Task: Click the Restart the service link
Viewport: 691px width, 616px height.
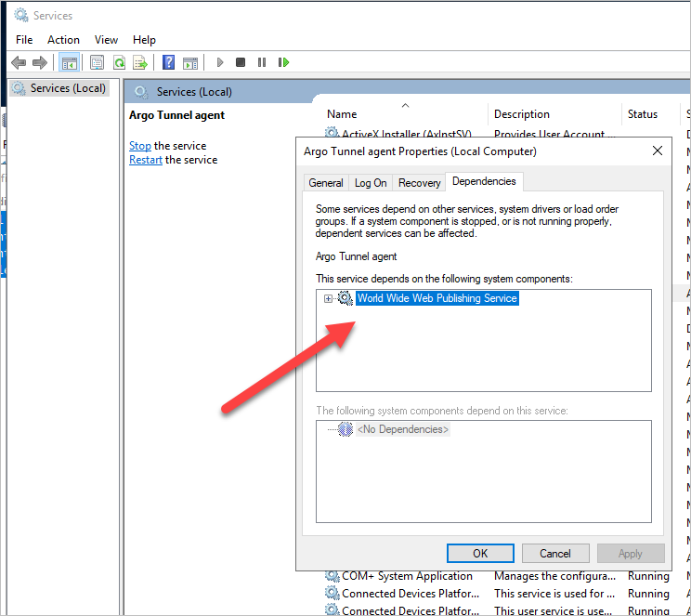Action: [146, 160]
